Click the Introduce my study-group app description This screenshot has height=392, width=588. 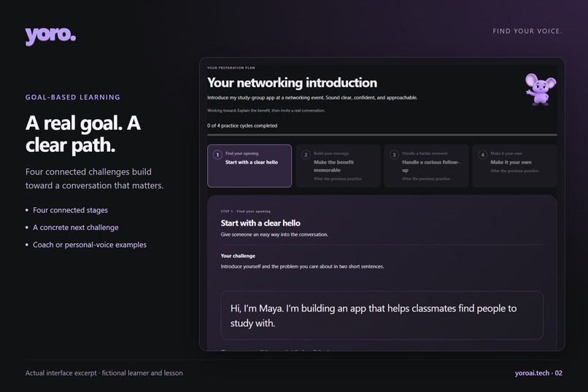pos(312,98)
